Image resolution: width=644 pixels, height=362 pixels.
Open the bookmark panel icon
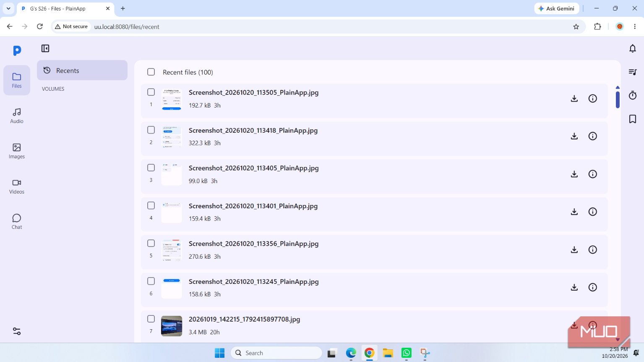(x=633, y=119)
